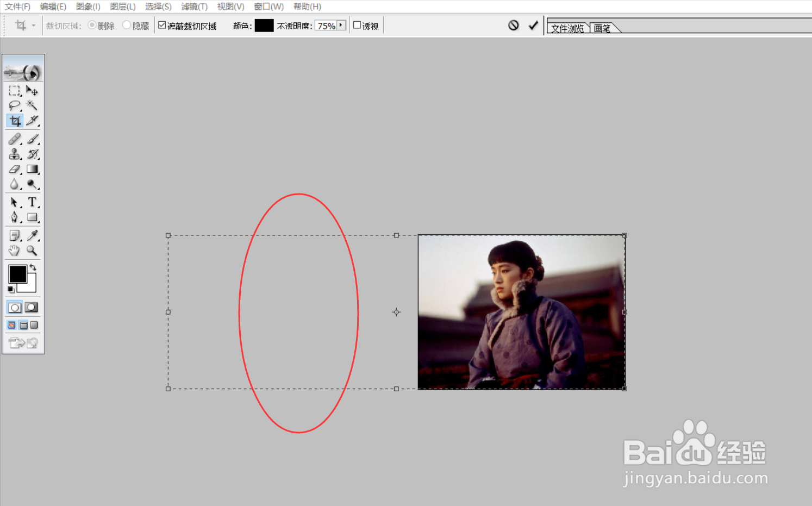Screen dimensions: 812x506
Task: Open 文件(F) menu
Action: click(18, 7)
